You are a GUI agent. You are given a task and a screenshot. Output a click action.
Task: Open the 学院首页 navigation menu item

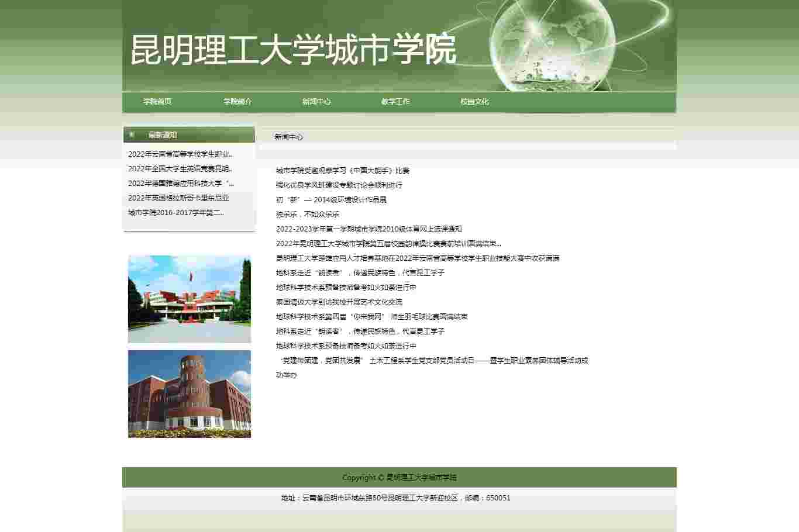[157, 102]
